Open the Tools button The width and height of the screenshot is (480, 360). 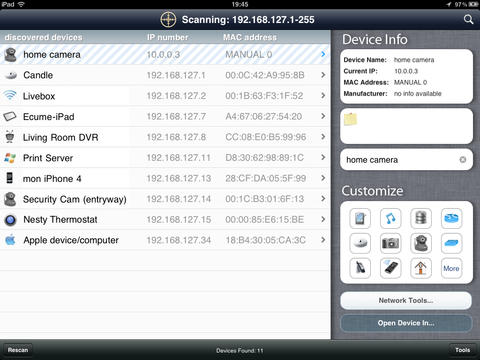[463, 350]
